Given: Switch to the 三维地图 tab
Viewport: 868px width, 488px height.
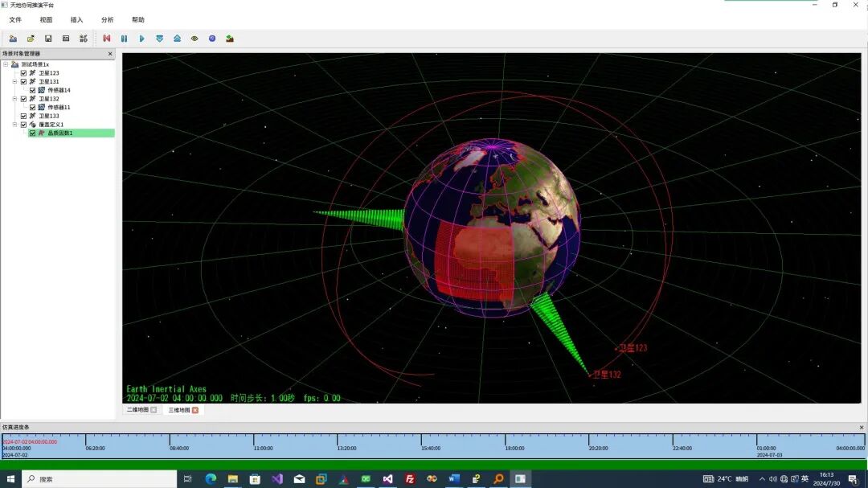Looking at the screenshot, I should click(178, 410).
